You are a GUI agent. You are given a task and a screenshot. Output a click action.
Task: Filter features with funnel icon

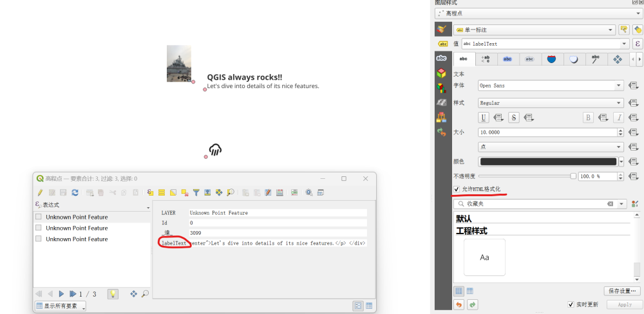tap(196, 192)
